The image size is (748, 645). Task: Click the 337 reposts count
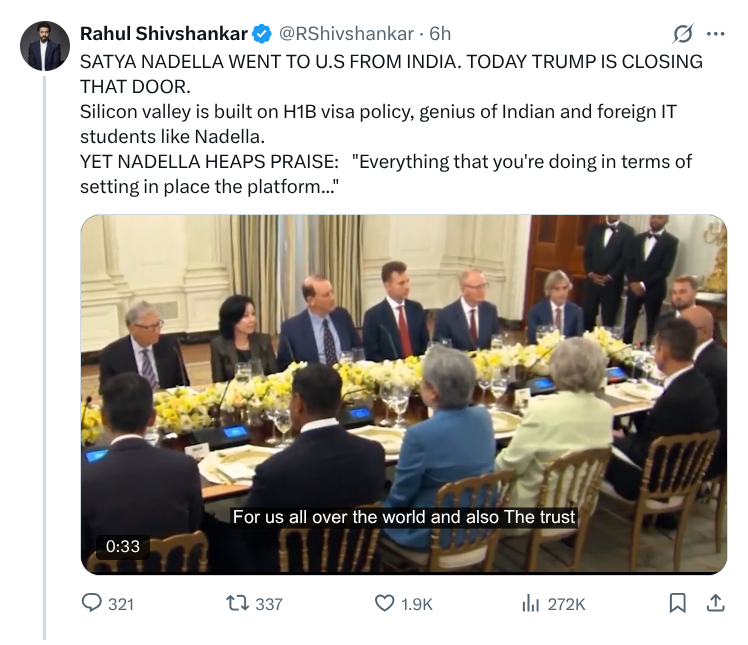pos(269,604)
